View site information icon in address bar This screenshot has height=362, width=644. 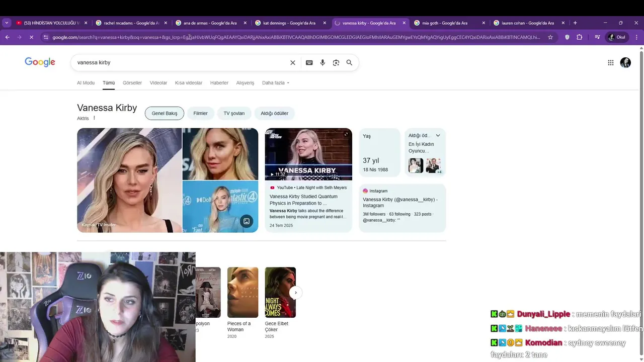pos(46,37)
